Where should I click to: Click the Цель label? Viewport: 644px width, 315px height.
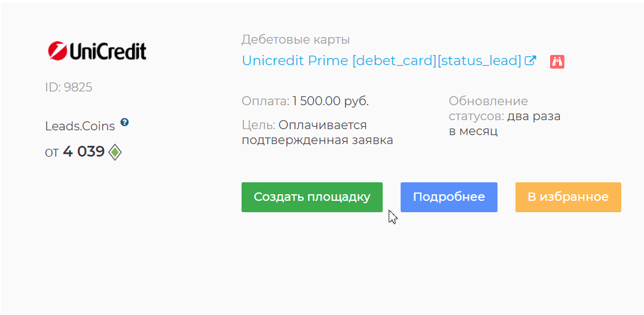pos(258,125)
